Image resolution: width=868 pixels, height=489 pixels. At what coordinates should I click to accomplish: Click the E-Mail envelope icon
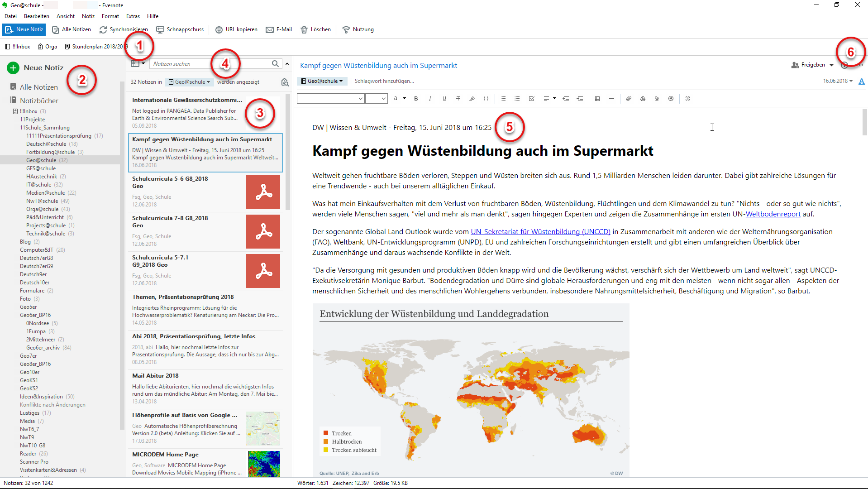click(270, 30)
